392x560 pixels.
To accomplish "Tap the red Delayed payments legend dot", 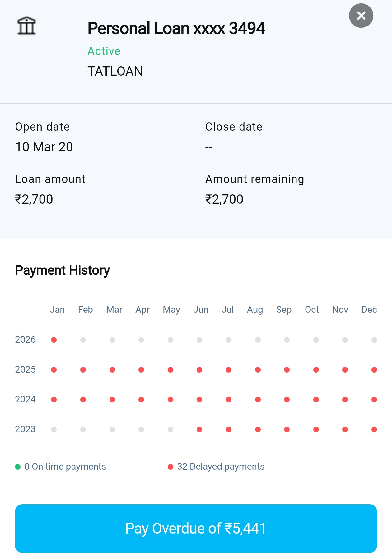I will tap(170, 467).
